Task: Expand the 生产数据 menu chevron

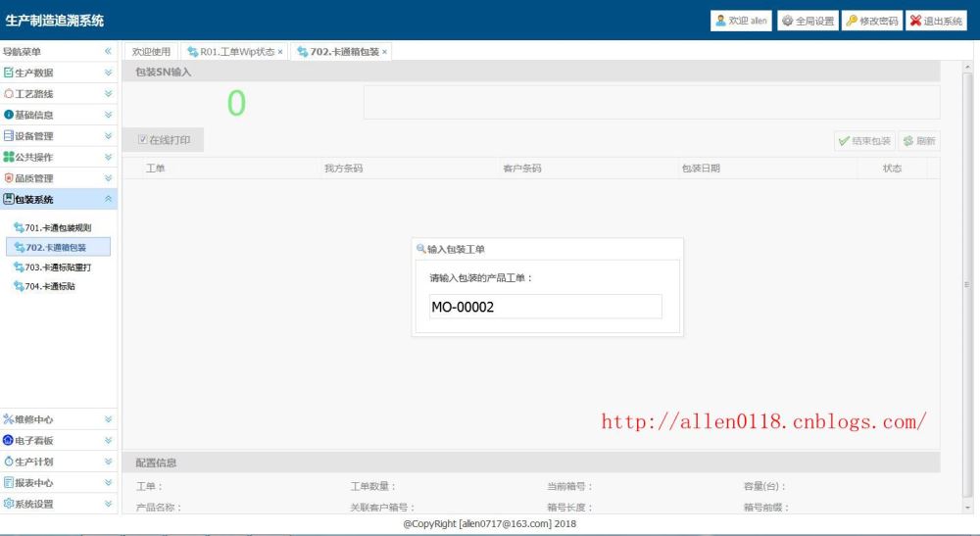Action: click(x=108, y=73)
